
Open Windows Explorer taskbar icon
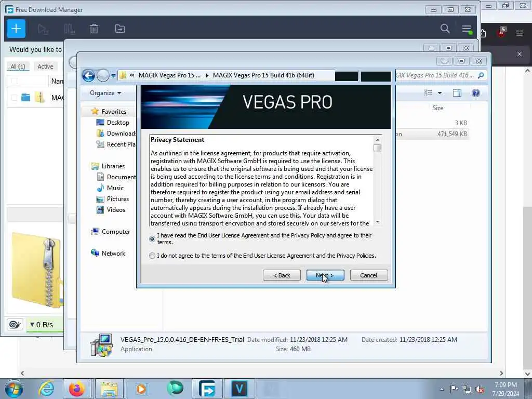coord(109,389)
